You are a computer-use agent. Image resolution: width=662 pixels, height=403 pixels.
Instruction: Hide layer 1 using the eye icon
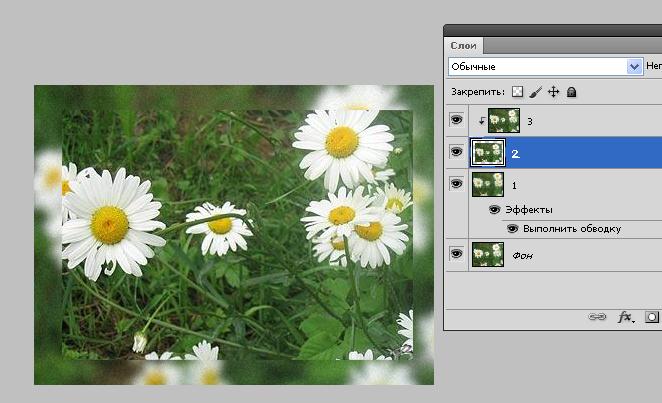pyautogui.click(x=457, y=185)
